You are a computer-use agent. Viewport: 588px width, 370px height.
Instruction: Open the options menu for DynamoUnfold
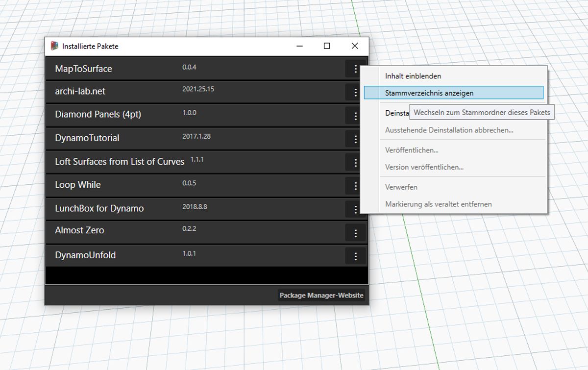[355, 256]
